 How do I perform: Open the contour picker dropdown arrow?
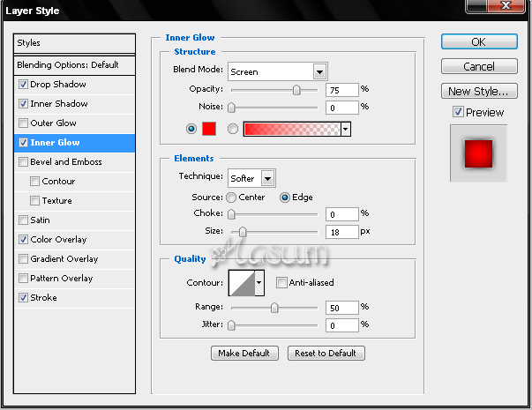[x=259, y=283]
